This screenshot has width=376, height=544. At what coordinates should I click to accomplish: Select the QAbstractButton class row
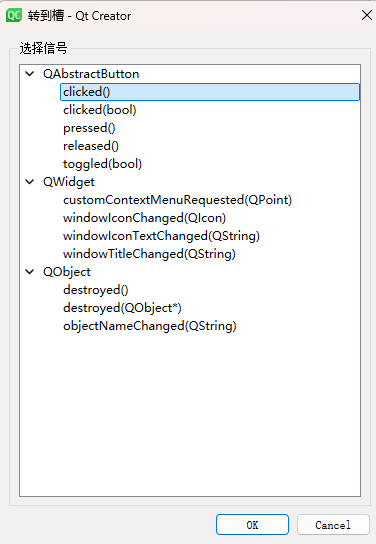click(x=91, y=74)
